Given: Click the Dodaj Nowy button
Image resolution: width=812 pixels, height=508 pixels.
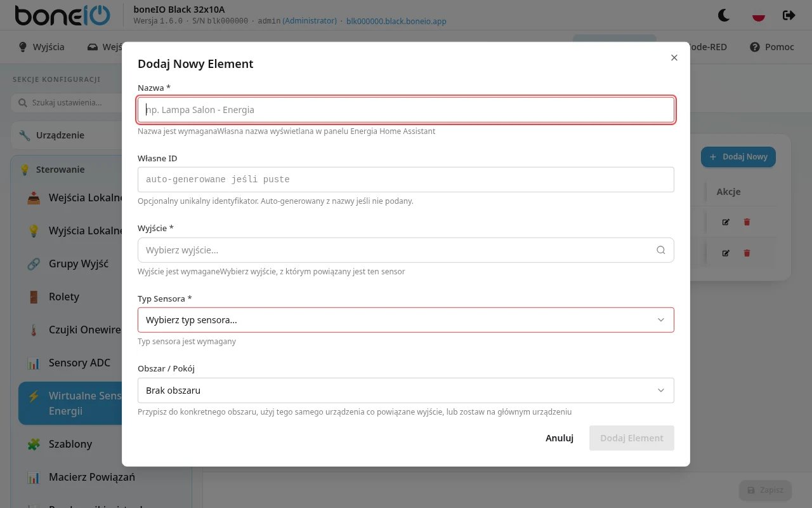Looking at the screenshot, I should 738,157.
